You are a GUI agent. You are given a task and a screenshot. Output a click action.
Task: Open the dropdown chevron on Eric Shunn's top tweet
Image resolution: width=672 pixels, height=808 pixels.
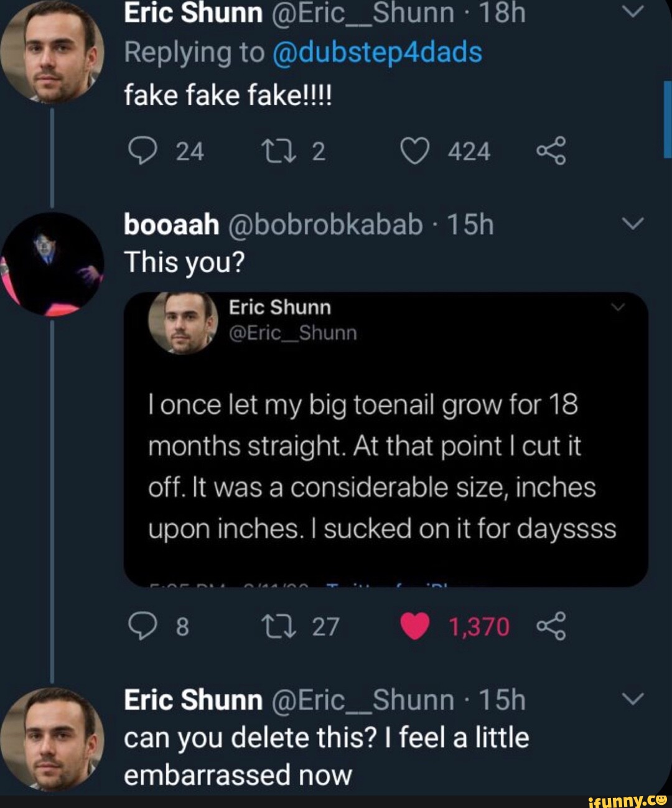pos(633,11)
